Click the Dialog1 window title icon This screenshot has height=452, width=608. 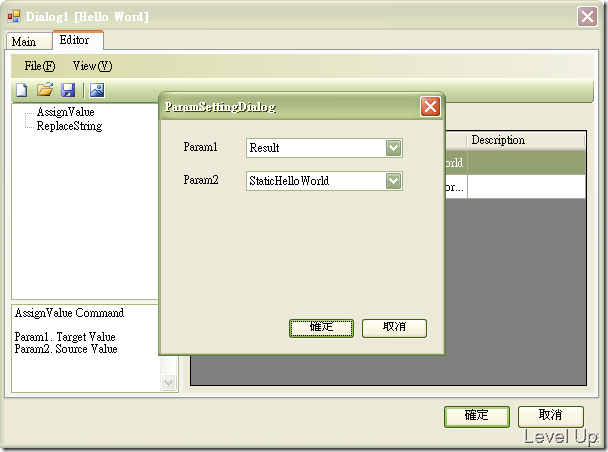[x=14, y=16]
